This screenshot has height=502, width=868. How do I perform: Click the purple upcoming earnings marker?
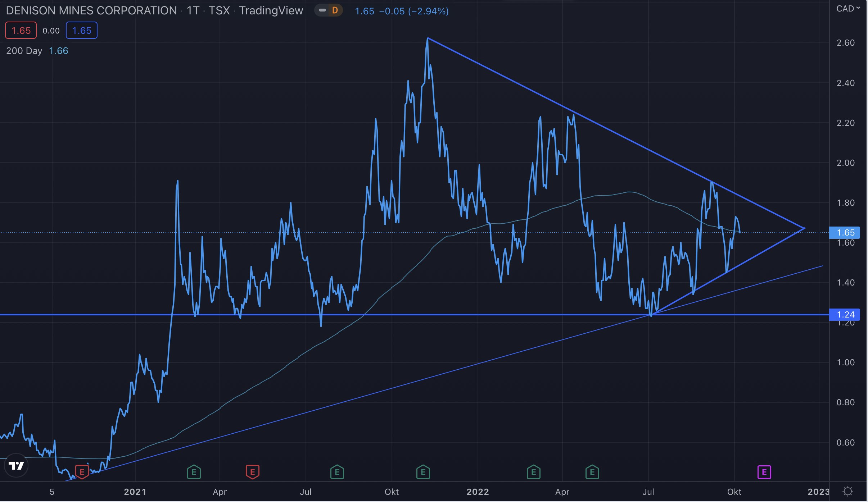(764, 472)
